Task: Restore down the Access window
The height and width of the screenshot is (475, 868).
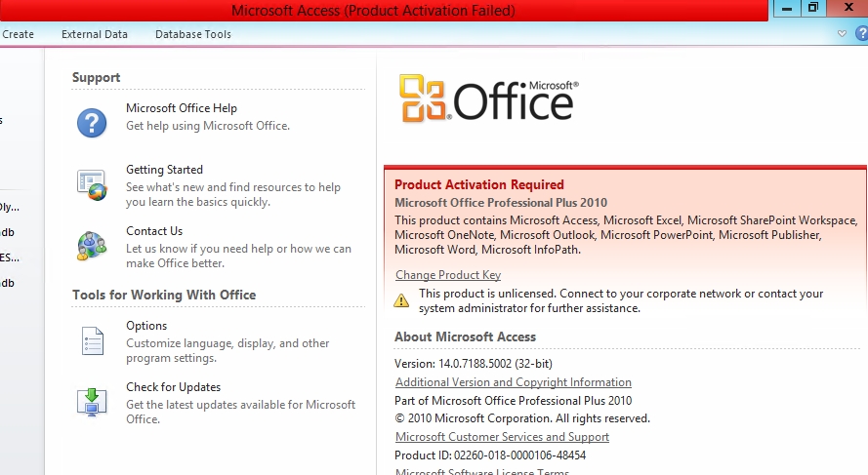Action: point(813,8)
